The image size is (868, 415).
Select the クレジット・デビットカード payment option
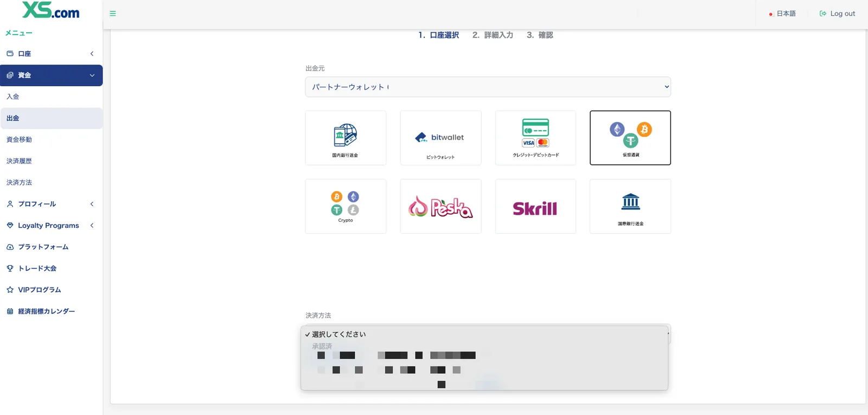click(x=535, y=138)
